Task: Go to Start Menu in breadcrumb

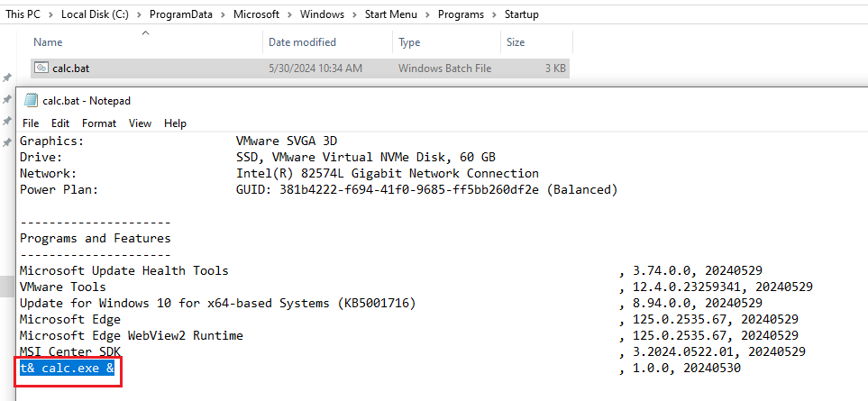Action: pyautogui.click(x=391, y=14)
